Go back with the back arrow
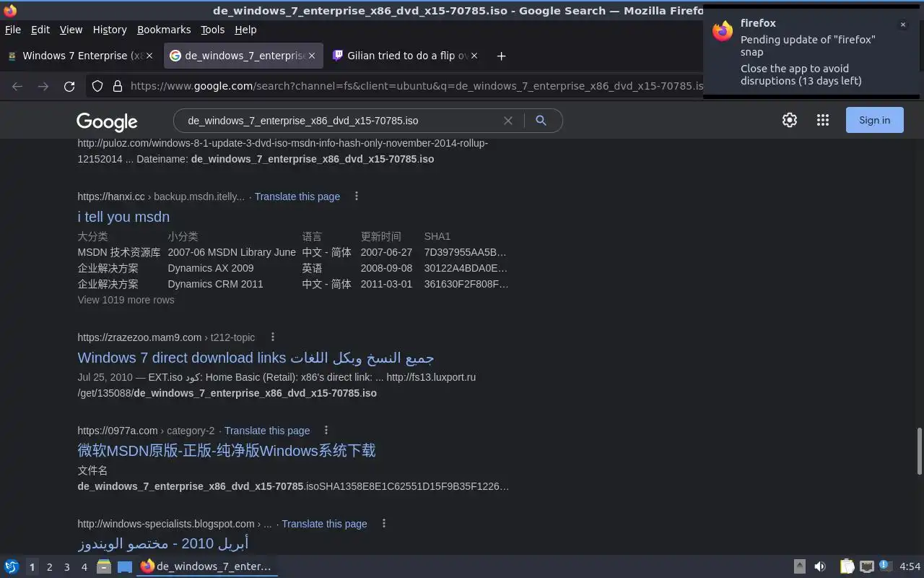Screen dimensions: 924x578 click(17, 87)
